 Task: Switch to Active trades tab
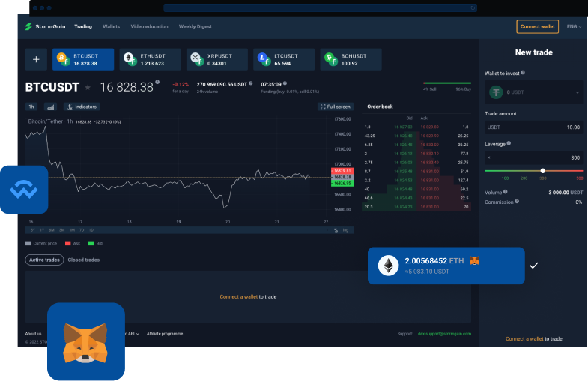click(44, 259)
